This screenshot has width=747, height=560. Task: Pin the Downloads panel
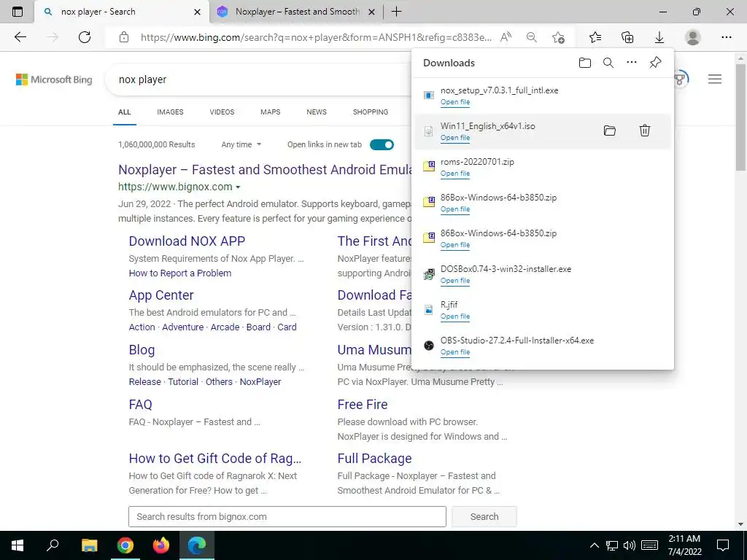point(656,63)
